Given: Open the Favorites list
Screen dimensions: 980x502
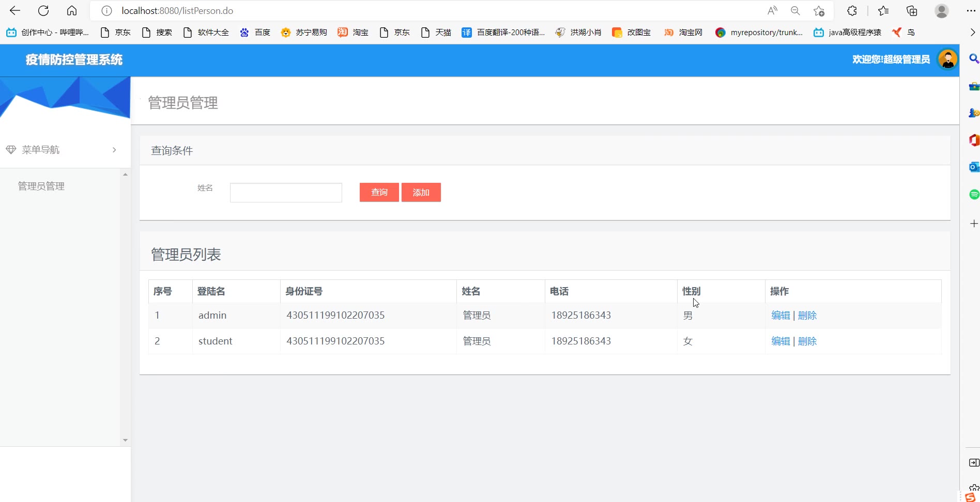Looking at the screenshot, I should 883,11.
